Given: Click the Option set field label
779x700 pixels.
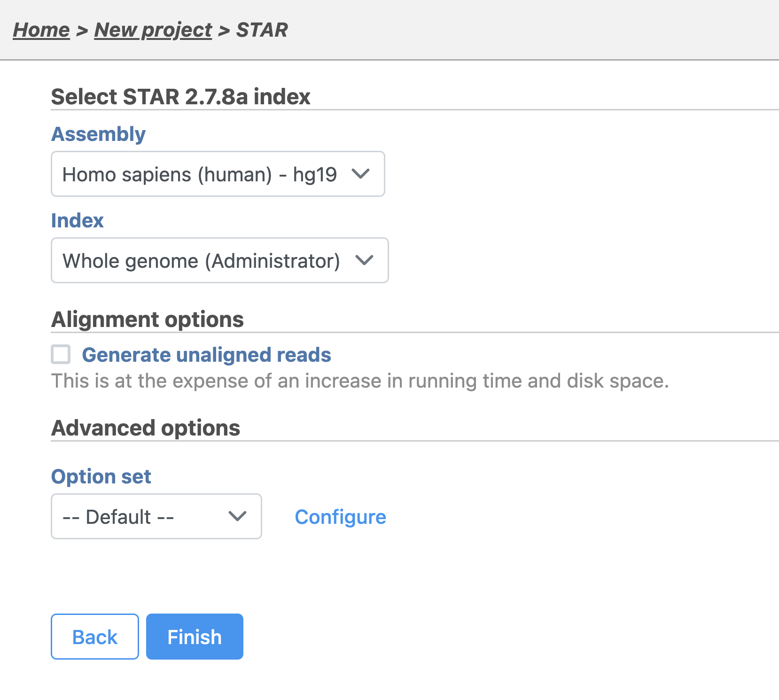Looking at the screenshot, I should point(101,477).
